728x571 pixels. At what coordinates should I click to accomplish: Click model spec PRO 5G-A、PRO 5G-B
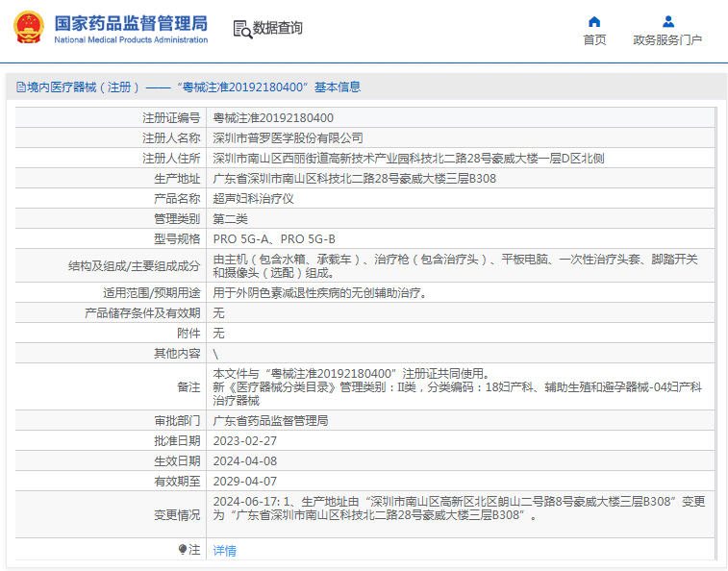[274, 239]
